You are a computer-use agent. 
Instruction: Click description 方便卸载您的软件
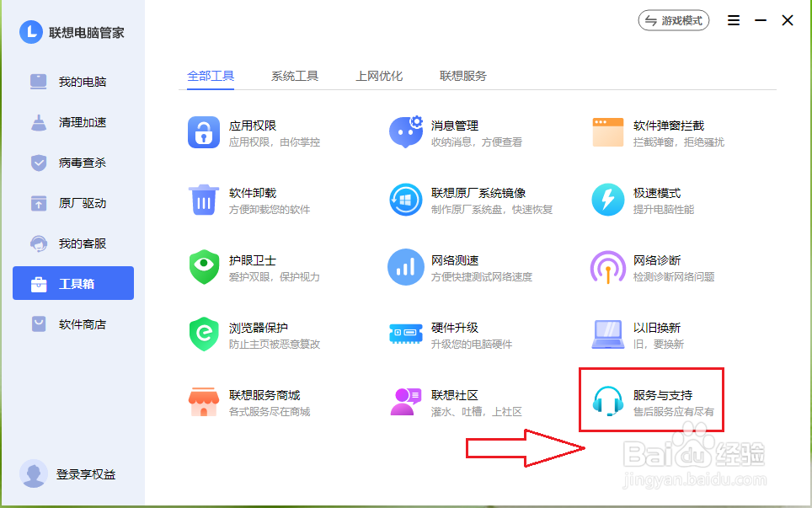point(270,210)
